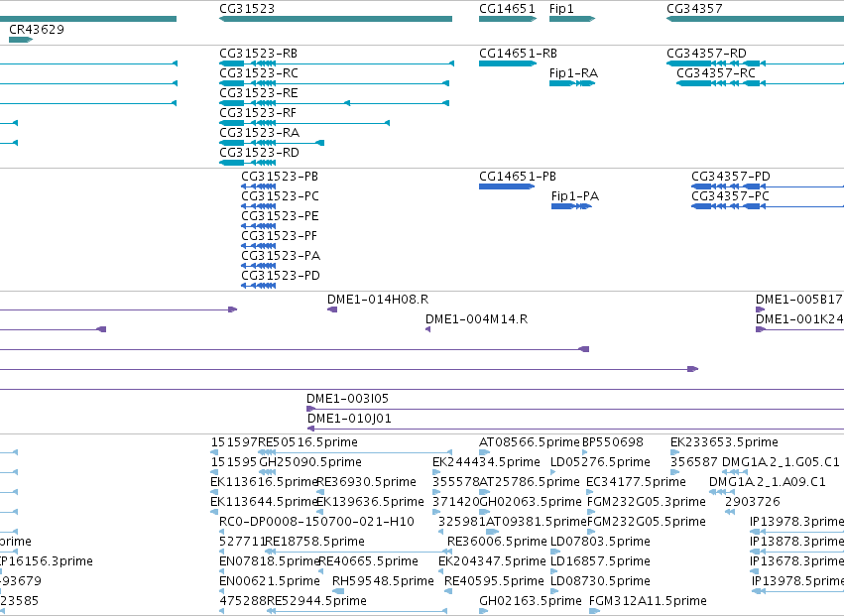Click EST LD16857.5prime
844x616 pixels.
pyautogui.click(x=600, y=561)
